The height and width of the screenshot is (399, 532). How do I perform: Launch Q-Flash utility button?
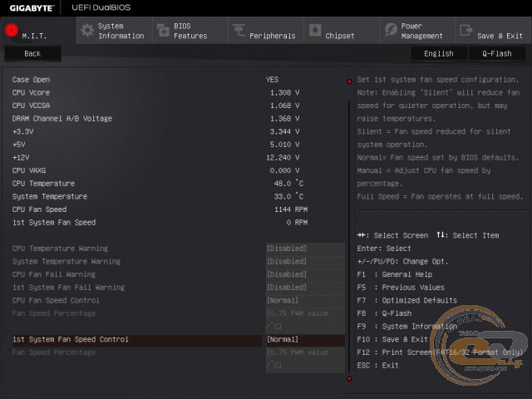pos(497,53)
